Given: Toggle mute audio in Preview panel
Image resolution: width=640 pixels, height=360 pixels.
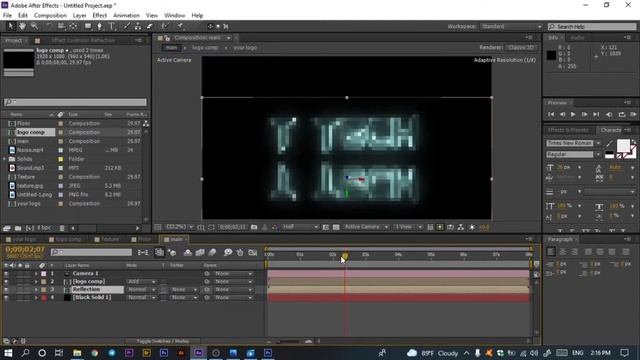Looking at the screenshot, I should point(609,114).
